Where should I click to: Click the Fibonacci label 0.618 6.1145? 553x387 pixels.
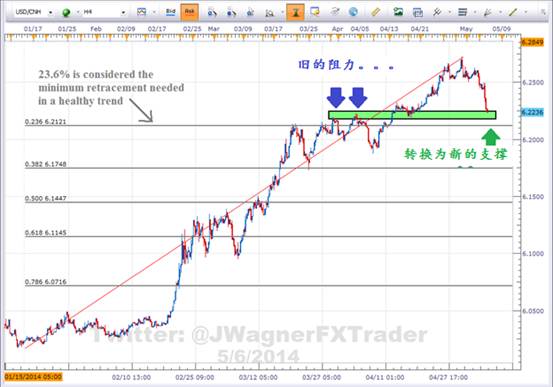pos(45,232)
